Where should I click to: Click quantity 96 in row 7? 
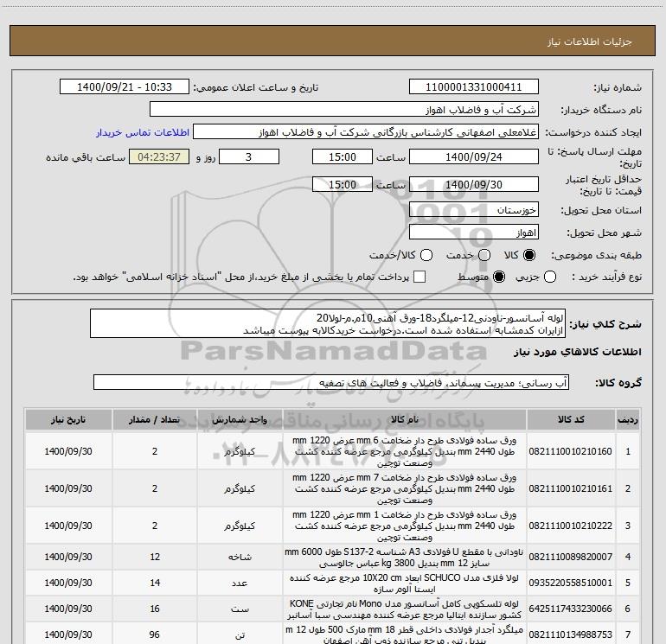point(155,634)
